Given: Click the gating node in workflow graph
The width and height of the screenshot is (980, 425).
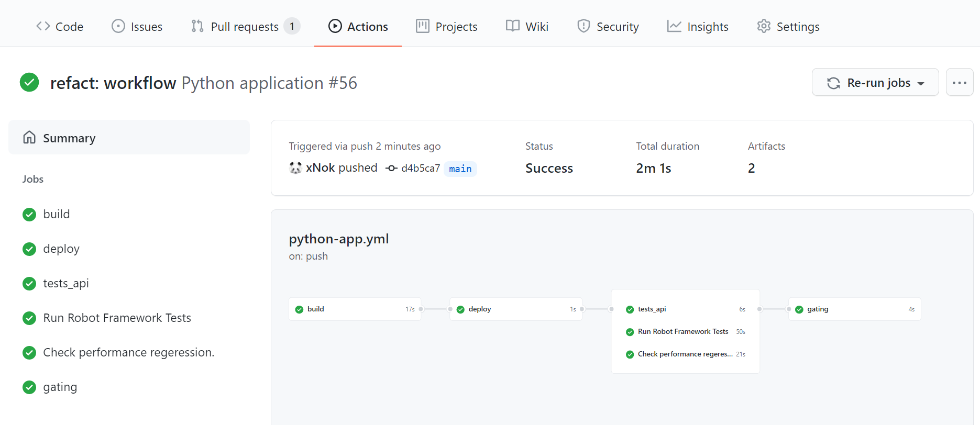Looking at the screenshot, I should (854, 309).
